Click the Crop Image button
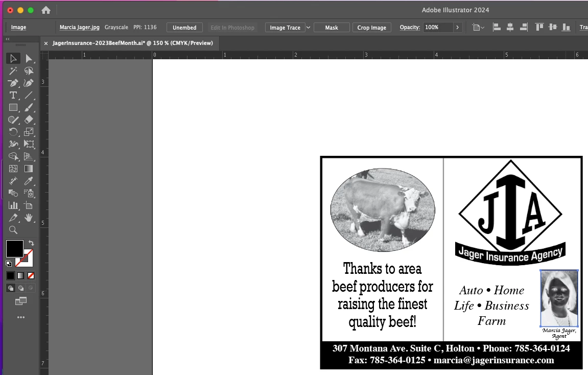Viewport: 588px width, 375px height. point(371,28)
